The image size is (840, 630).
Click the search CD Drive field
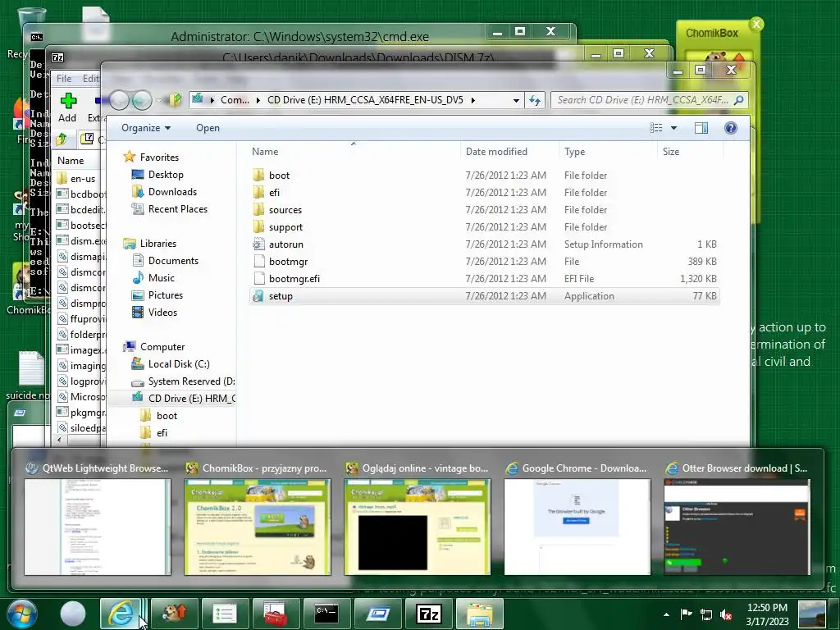(650, 100)
